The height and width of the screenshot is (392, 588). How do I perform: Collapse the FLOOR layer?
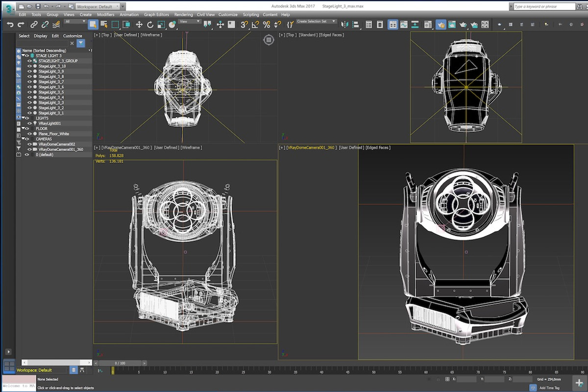(x=23, y=128)
